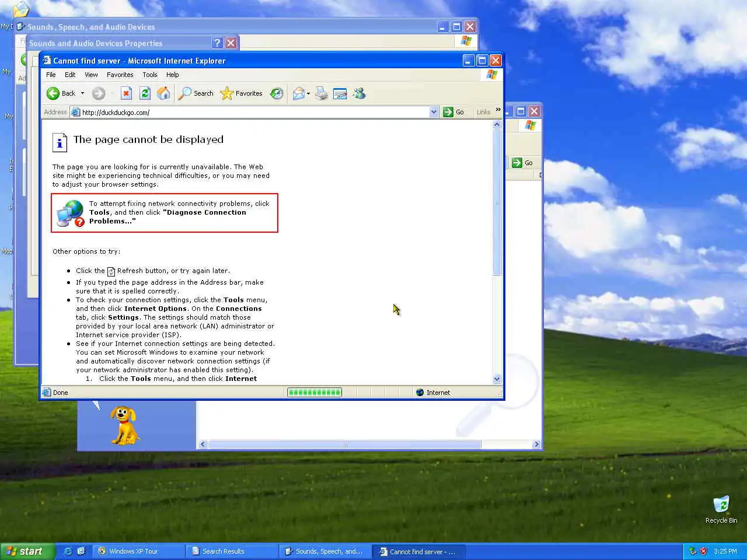The height and width of the screenshot is (560, 747).
Task: Click the Print toolbar icon
Action: click(322, 93)
